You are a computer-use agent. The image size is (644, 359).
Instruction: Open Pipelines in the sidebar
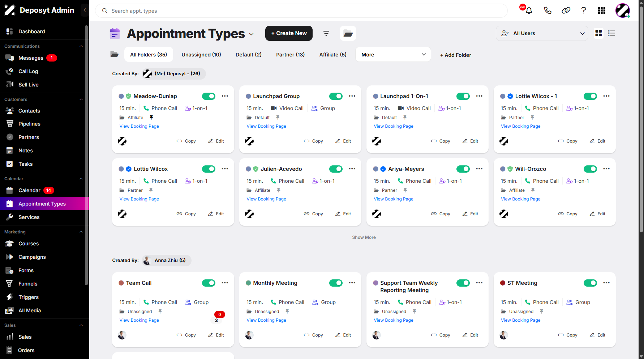pyautogui.click(x=29, y=124)
